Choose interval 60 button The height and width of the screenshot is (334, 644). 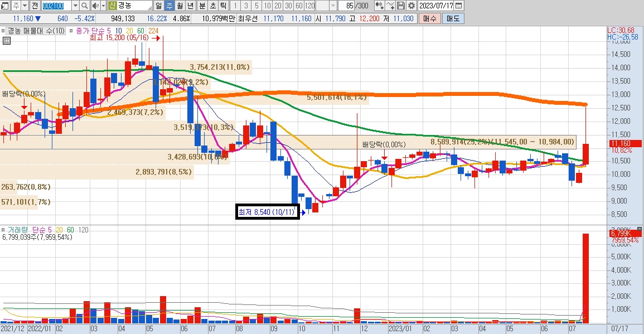(299, 6)
